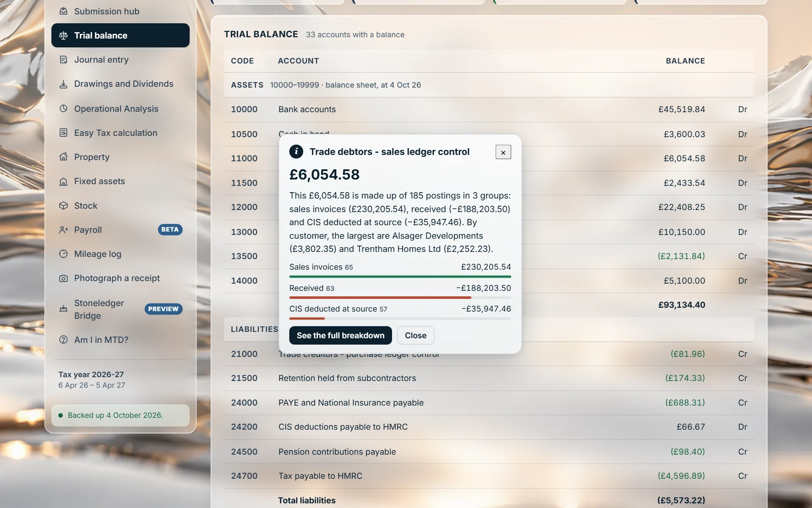
Task: Click the Payroll person icon
Action: 63,230
